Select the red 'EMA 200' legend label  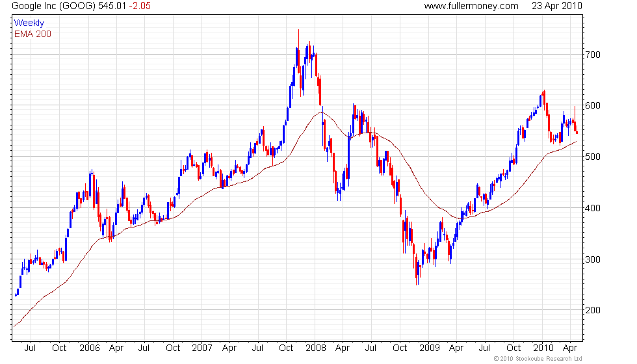tap(32, 34)
